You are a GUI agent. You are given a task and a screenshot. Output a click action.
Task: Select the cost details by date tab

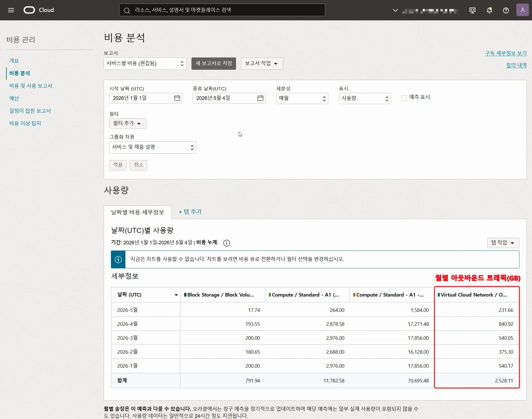(137, 212)
